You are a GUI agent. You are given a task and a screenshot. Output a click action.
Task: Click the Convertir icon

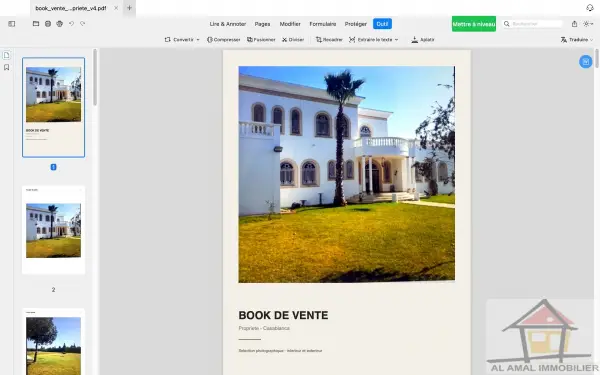(x=168, y=39)
